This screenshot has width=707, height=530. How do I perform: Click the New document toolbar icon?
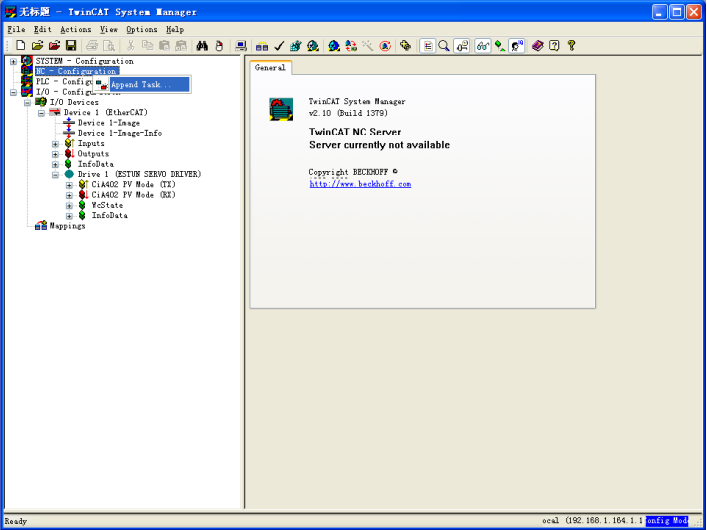[20, 46]
